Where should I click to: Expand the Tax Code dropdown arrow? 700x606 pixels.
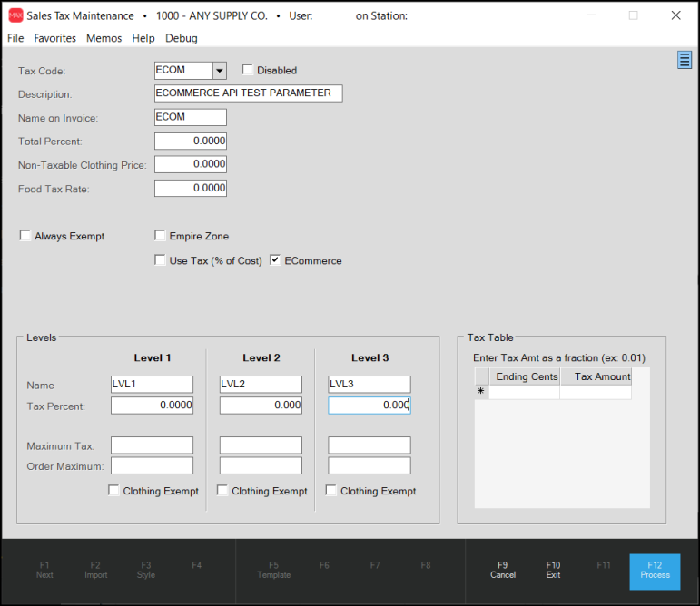pyautogui.click(x=219, y=71)
